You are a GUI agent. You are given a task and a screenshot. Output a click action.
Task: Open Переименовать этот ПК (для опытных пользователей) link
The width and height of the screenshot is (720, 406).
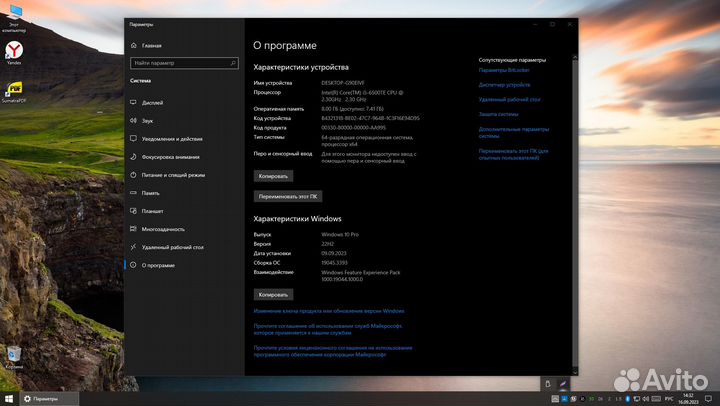pyautogui.click(x=513, y=154)
